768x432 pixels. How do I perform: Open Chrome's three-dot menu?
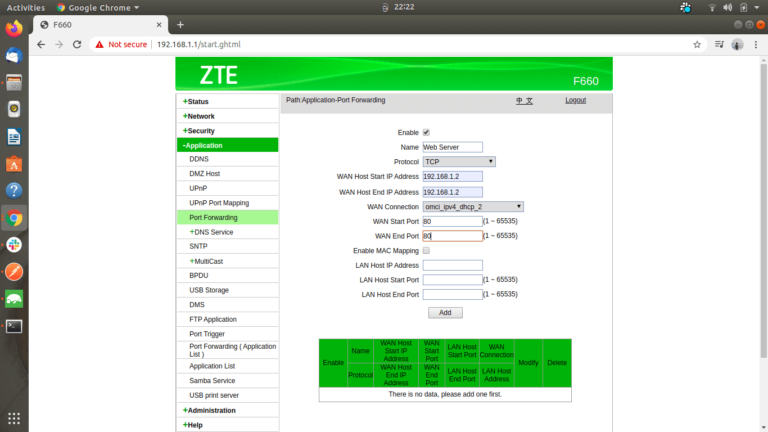click(x=755, y=44)
